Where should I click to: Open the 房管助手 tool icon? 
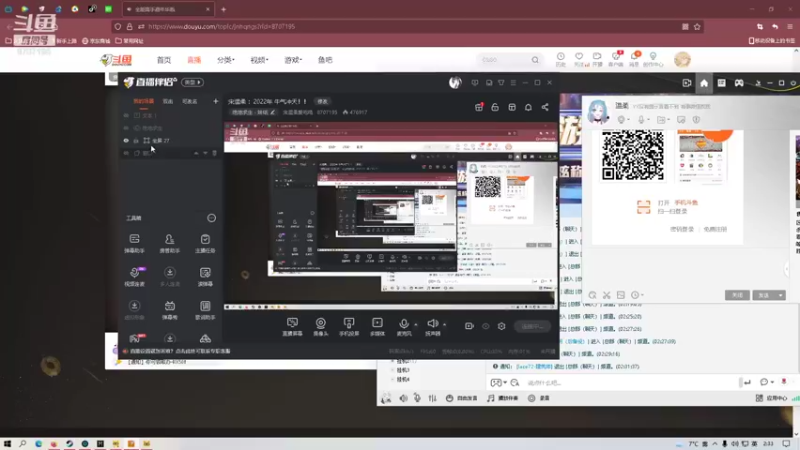[169, 243]
